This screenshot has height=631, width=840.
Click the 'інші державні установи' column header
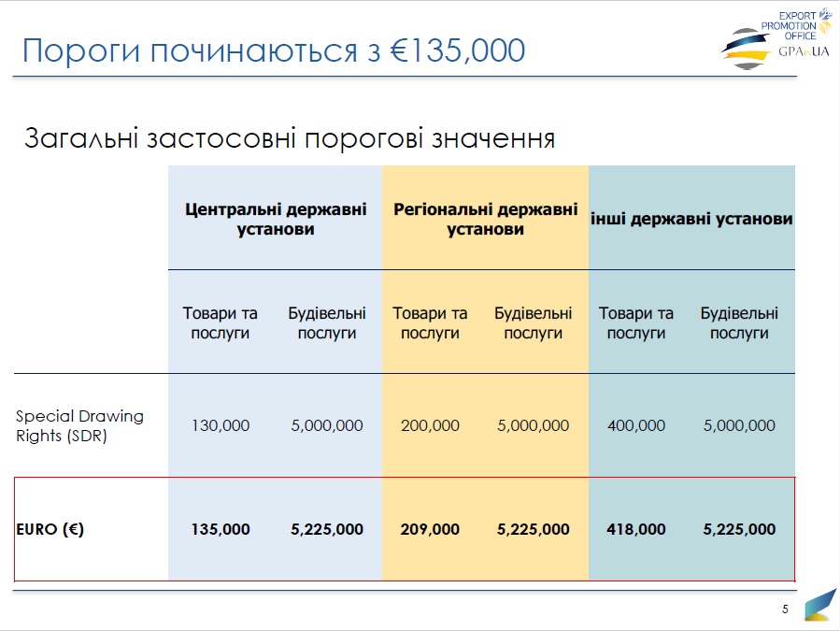coord(691,219)
